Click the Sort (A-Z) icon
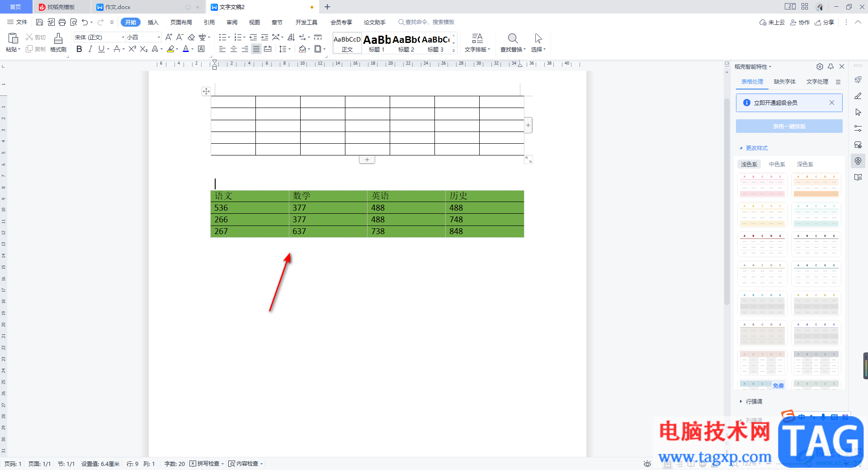The image size is (868, 470). [291, 37]
